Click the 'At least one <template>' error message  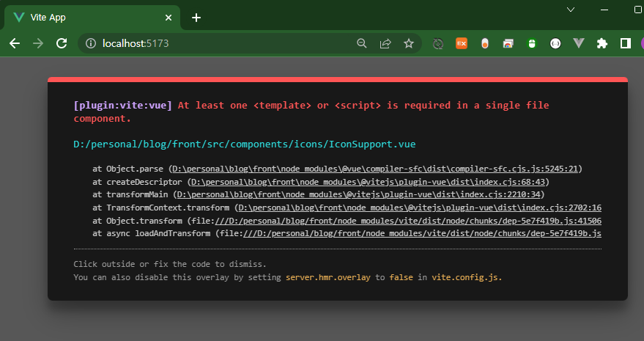pyautogui.click(x=311, y=111)
